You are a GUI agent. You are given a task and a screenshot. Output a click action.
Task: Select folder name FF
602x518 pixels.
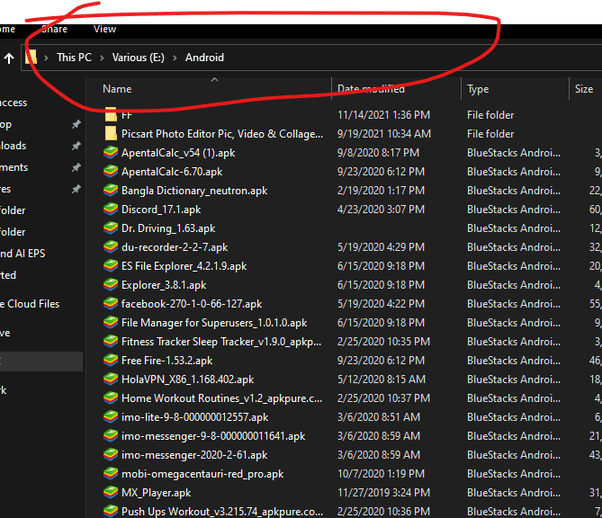point(127,115)
